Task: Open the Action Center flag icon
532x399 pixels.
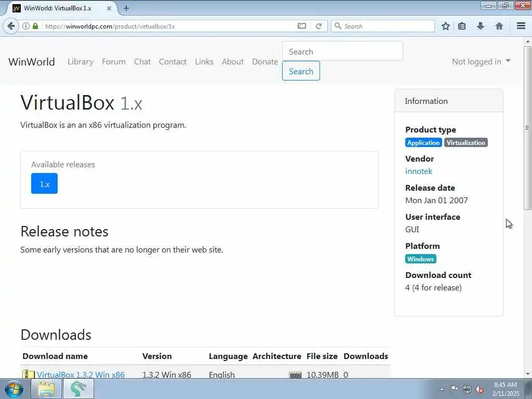Action: tap(454, 389)
